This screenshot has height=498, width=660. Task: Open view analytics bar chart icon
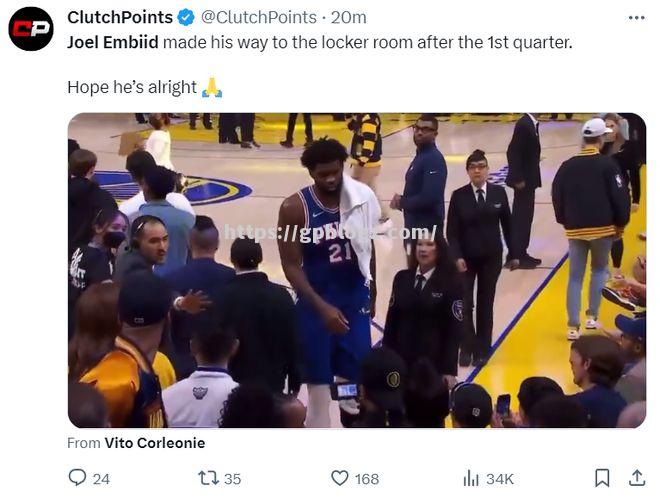click(471, 478)
